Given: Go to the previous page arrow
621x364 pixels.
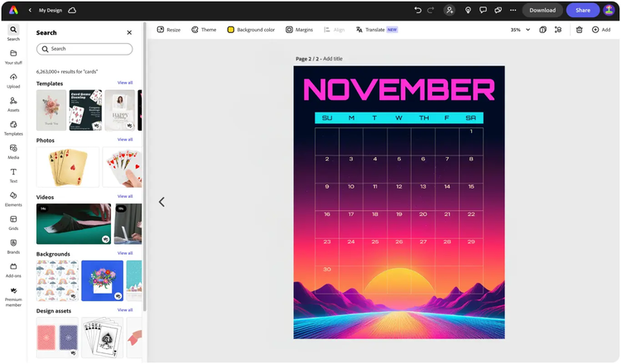Looking at the screenshot, I should 161,202.
